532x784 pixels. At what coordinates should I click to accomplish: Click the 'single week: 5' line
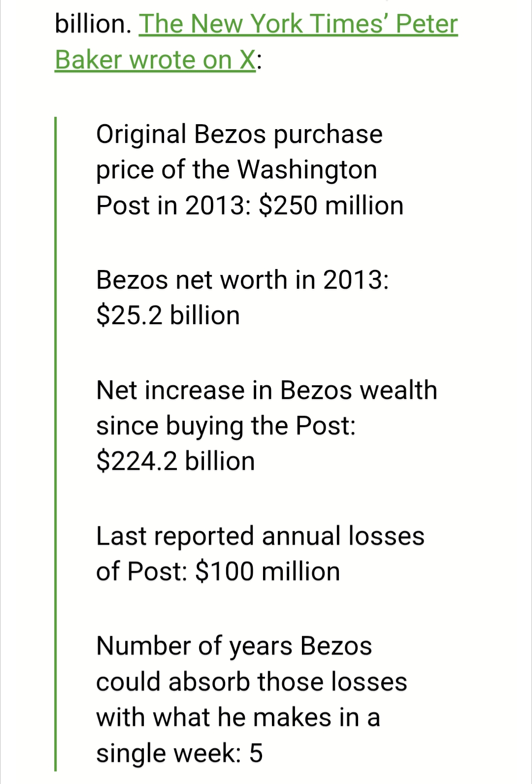pyautogui.click(x=179, y=753)
